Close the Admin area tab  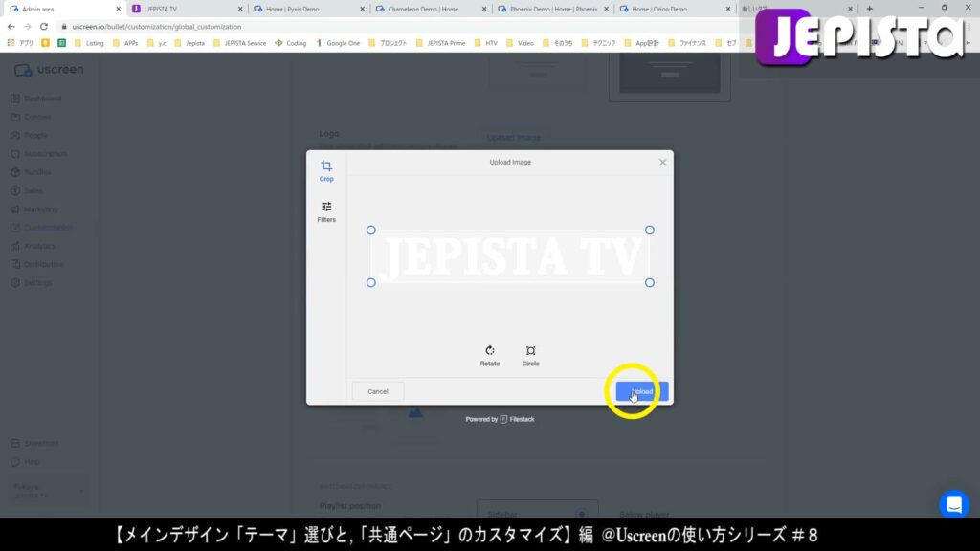tap(118, 9)
